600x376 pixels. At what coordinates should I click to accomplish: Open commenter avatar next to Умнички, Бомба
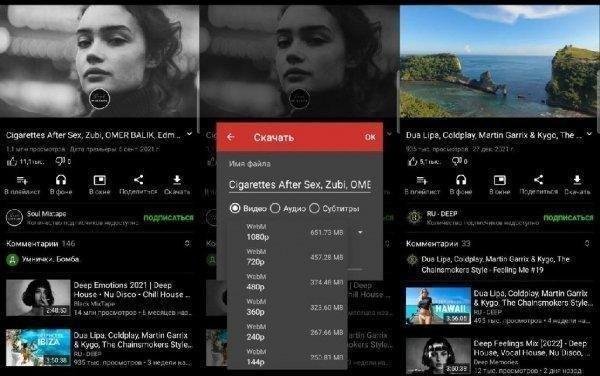[12, 260]
